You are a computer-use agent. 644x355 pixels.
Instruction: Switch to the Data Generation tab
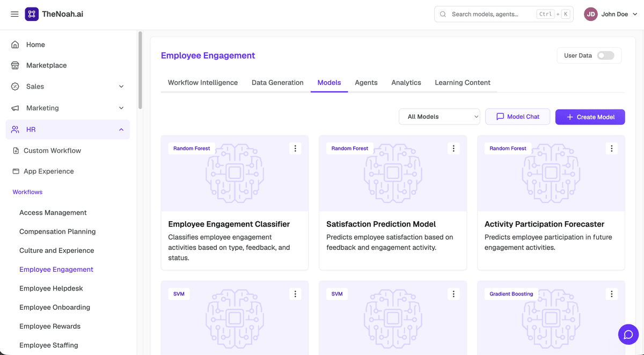pos(277,83)
